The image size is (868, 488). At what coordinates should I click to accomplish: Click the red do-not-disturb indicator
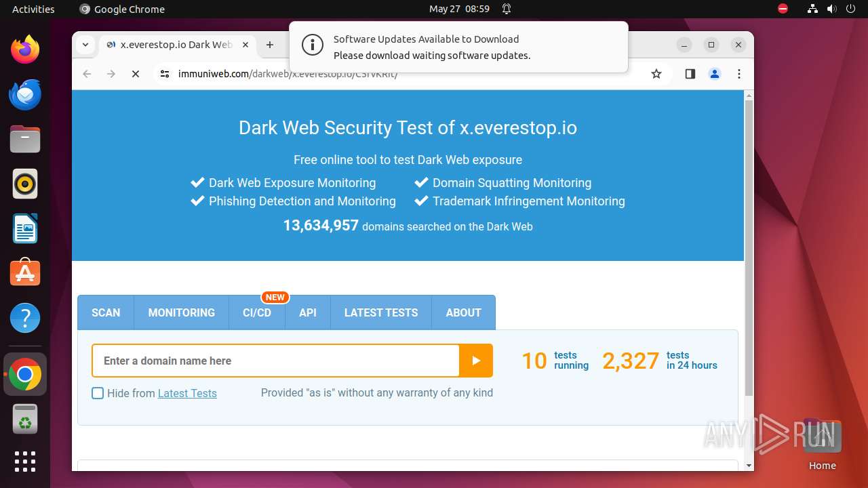pyautogui.click(x=783, y=9)
